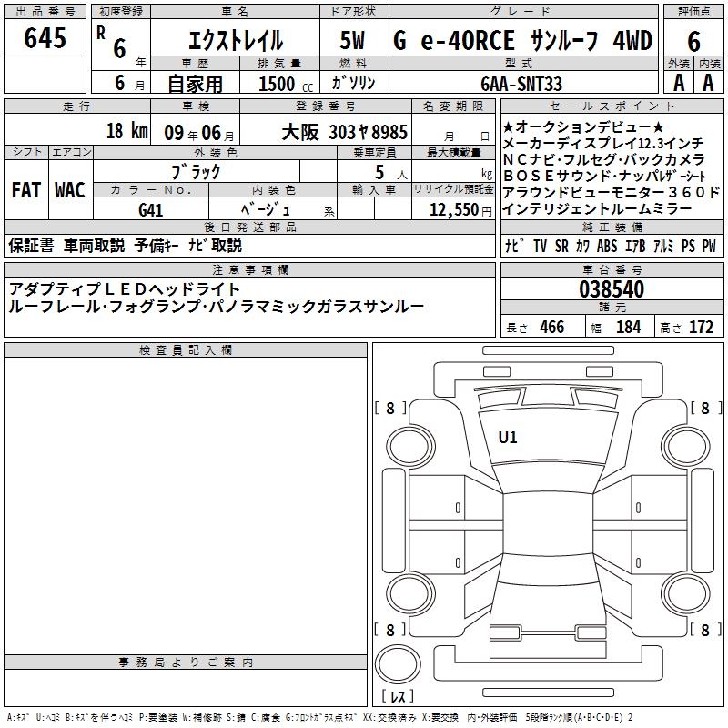Click overall score 6
This screenshot has width=728, height=728.
point(693,42)
